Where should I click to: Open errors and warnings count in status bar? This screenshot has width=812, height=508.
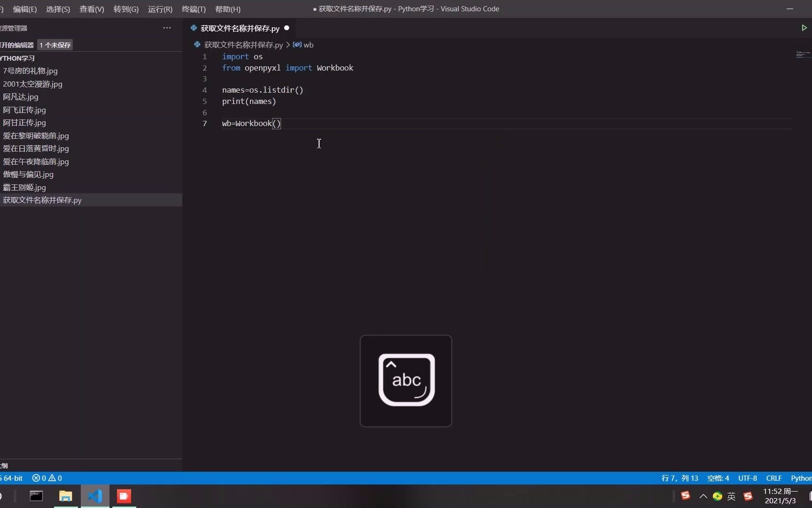(x=47, y=478)
